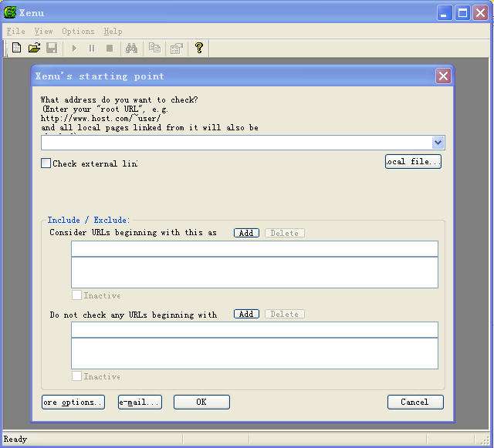Screen dimensions: 494x448
Task: Click the Local file... button
Action: coord(413,161)
